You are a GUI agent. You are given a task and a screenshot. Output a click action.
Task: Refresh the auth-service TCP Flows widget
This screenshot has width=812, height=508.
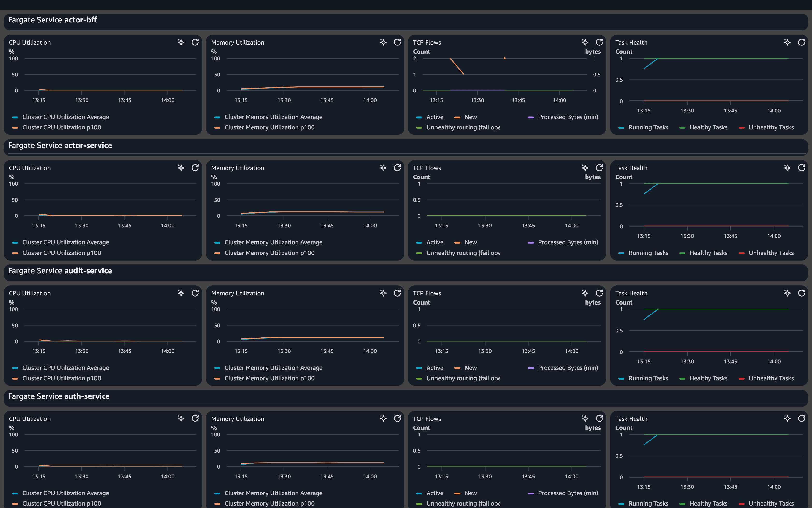tap(599, 418)
